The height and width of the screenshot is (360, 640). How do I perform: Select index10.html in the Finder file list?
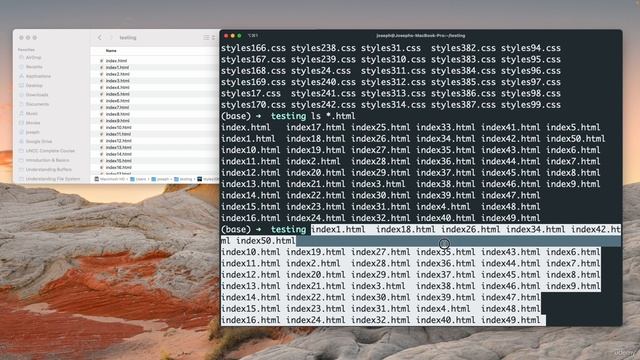click(x=118, y=127)
